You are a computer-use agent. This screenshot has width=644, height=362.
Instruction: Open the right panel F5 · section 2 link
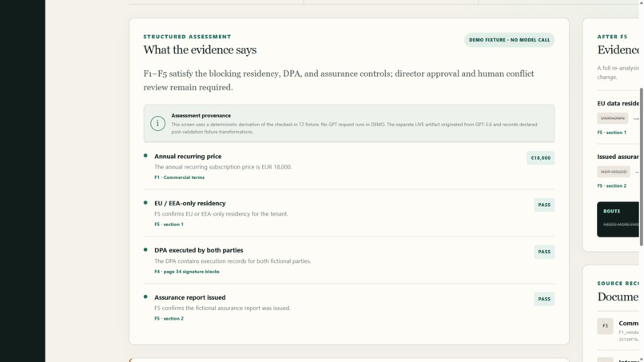pyautogui.click(x=611, y=185)
